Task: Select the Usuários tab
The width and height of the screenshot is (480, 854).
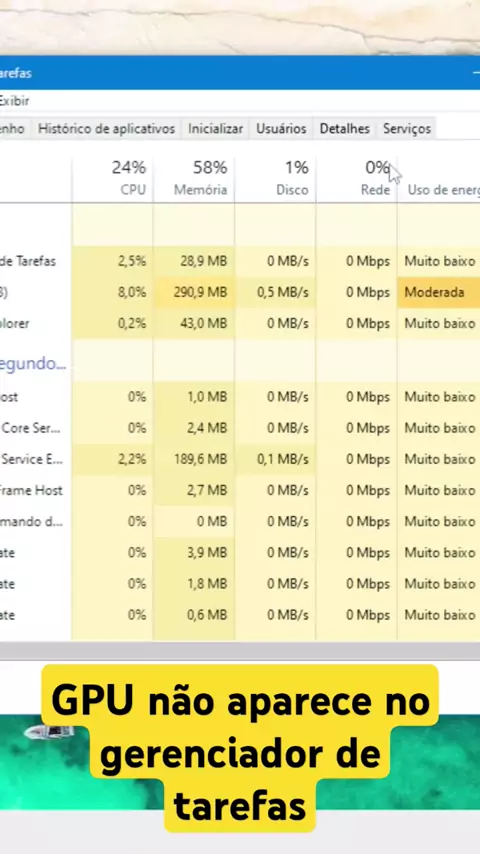Action: coord(281,129)
